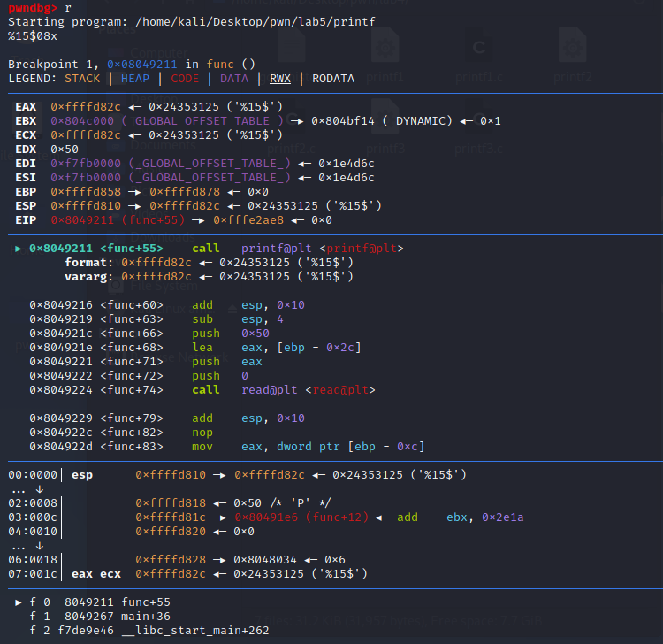Click the ECX register name
This screenshot has width=663, height=644.
click(26, 135)
